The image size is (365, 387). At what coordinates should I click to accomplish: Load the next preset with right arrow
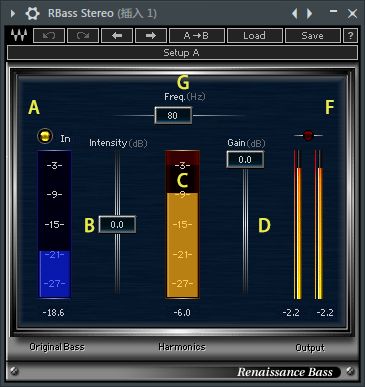coord(151,35)
